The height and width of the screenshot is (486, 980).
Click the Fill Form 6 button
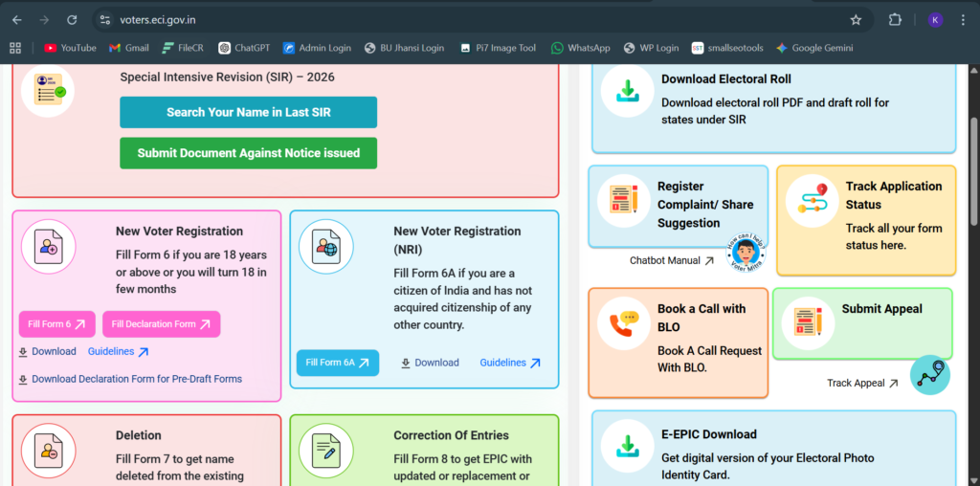coord(56,324)
